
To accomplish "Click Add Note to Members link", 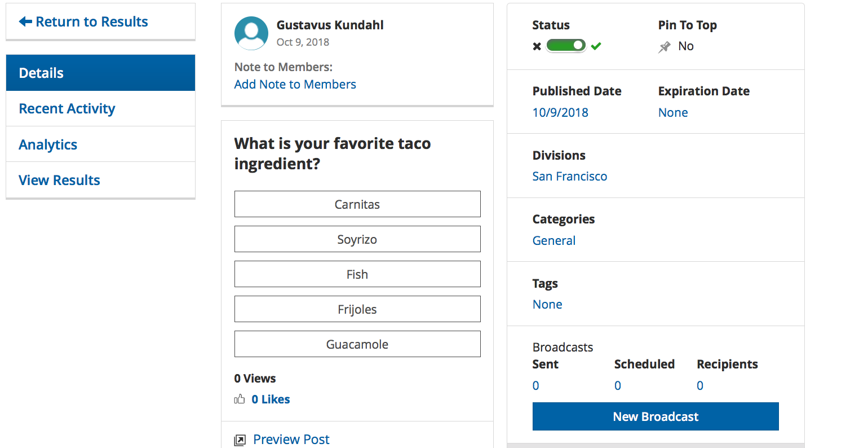I will (x=295, y=84).
